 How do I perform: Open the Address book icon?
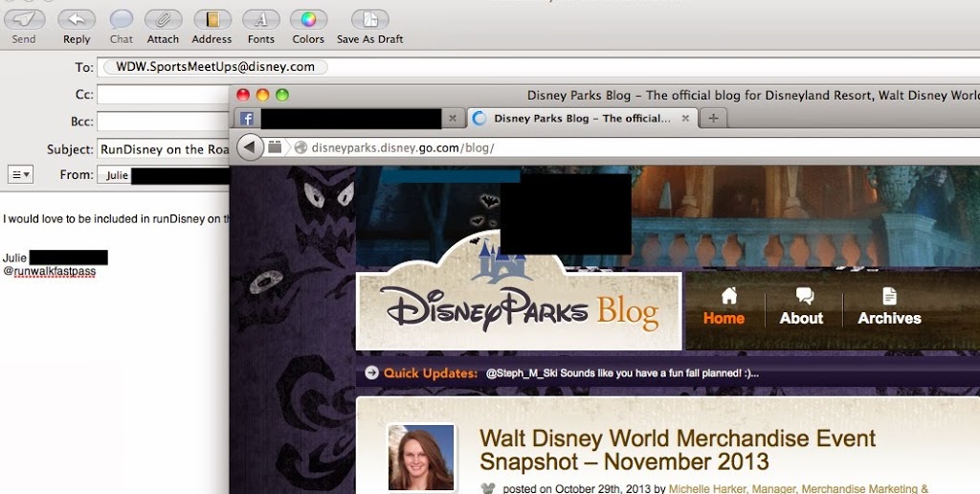pyautogui.click(x=212, y=20)
